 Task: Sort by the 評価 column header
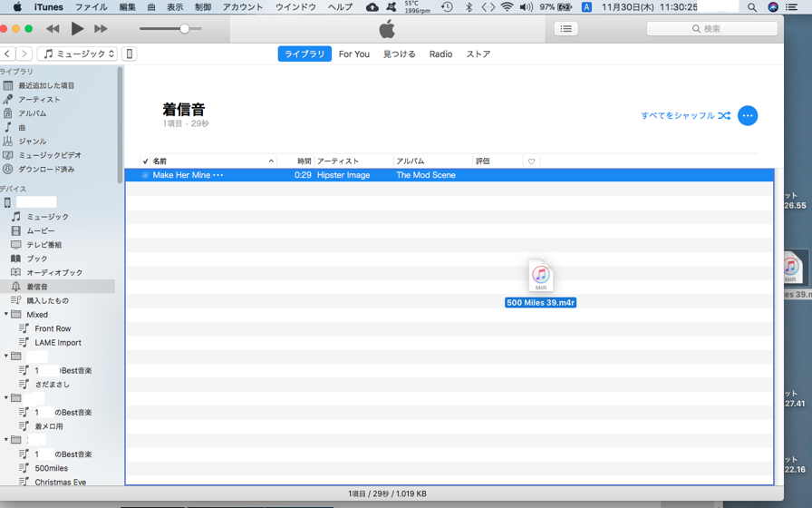coord(483,161)
